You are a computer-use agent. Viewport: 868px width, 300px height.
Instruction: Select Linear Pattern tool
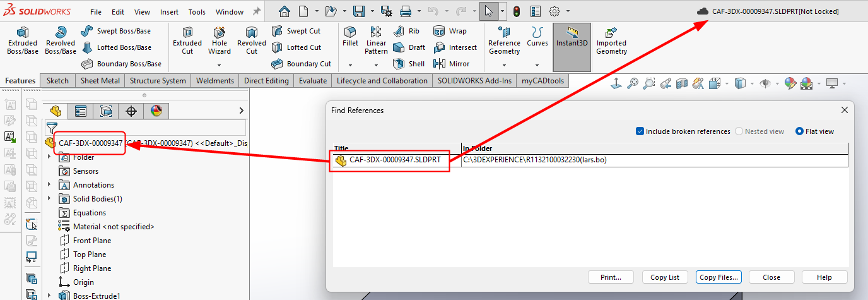(376, 41)
